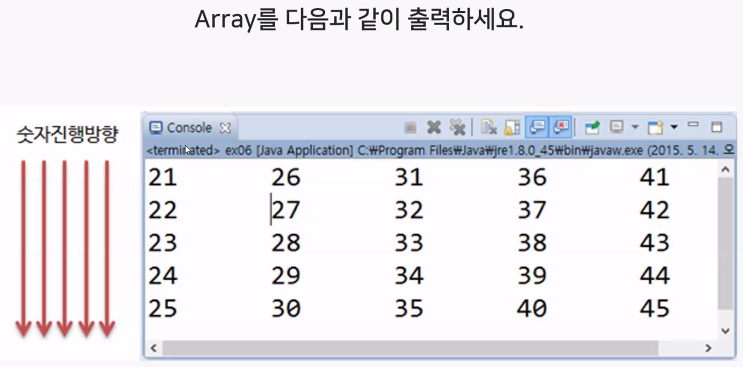Click the number 27 in console output

(x=286, y=210)
